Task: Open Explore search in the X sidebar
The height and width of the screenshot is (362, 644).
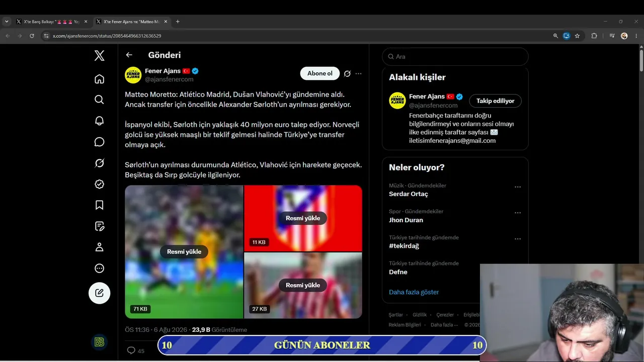Action: [x=100, y=100]
